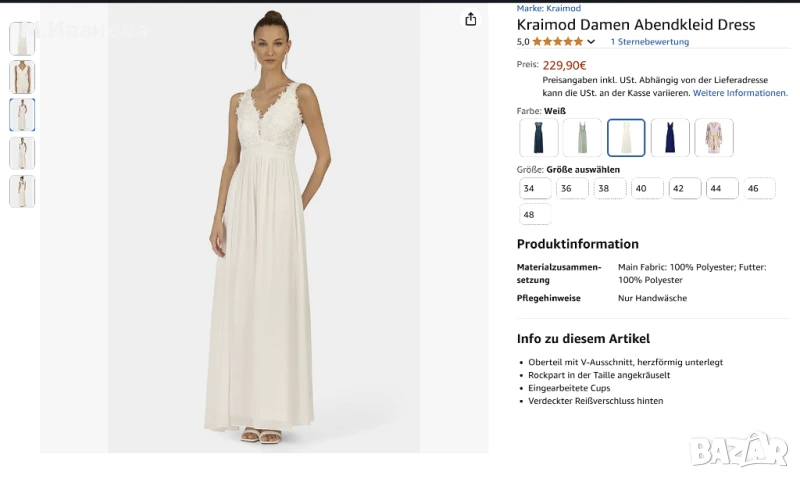Select the dark blue dress color swatch

[539, 138]
